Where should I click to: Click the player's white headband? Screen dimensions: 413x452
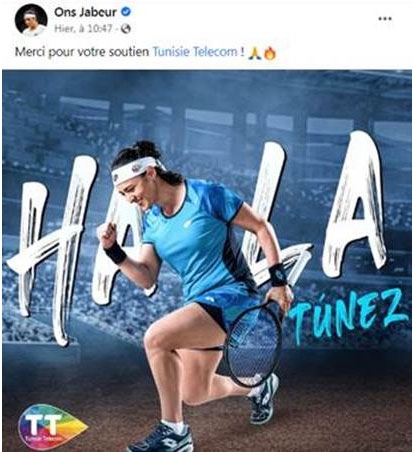tap(135, 170)
